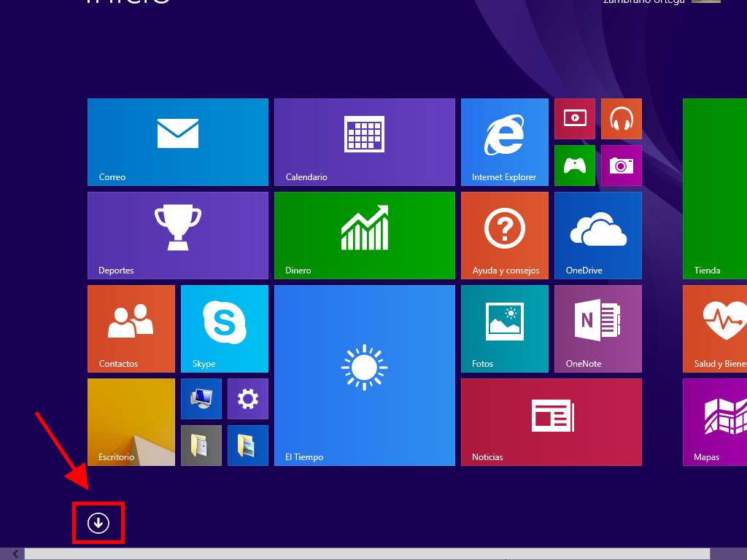Open the OneNote tile
Screen dimensions: 747x560
[x=598, y=329]
